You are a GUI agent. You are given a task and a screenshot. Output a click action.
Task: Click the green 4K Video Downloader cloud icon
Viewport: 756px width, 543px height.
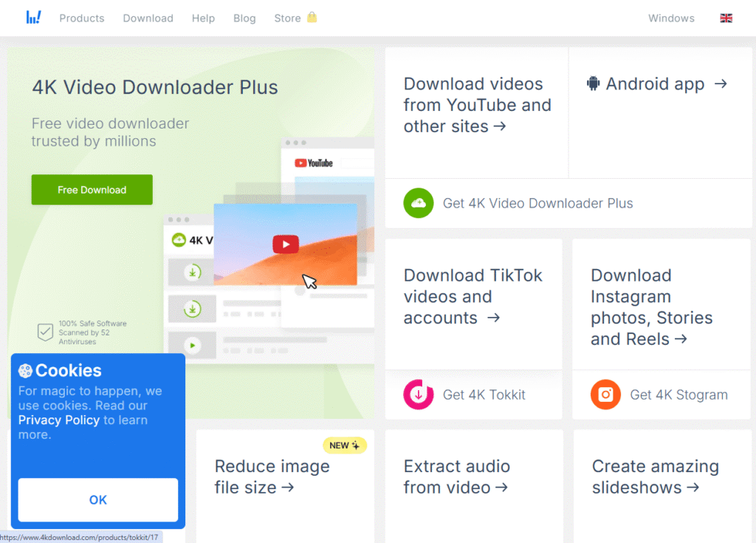[x=419, y=203]
